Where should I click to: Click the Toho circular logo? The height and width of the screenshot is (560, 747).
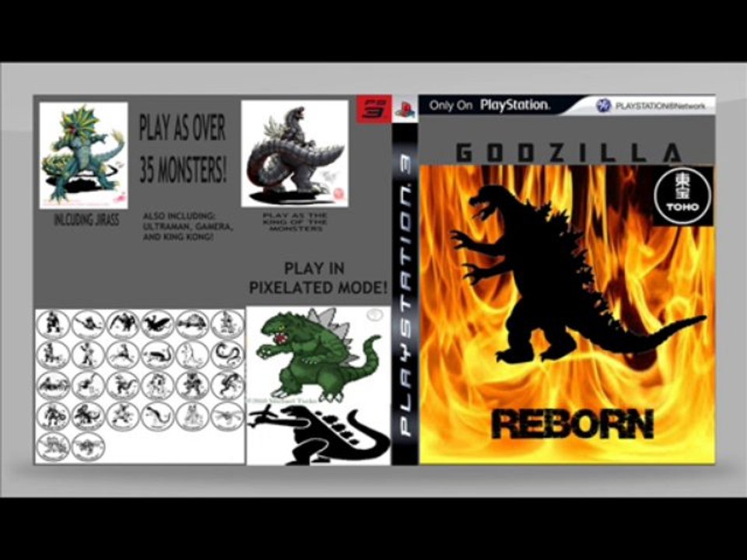(682, 196)
